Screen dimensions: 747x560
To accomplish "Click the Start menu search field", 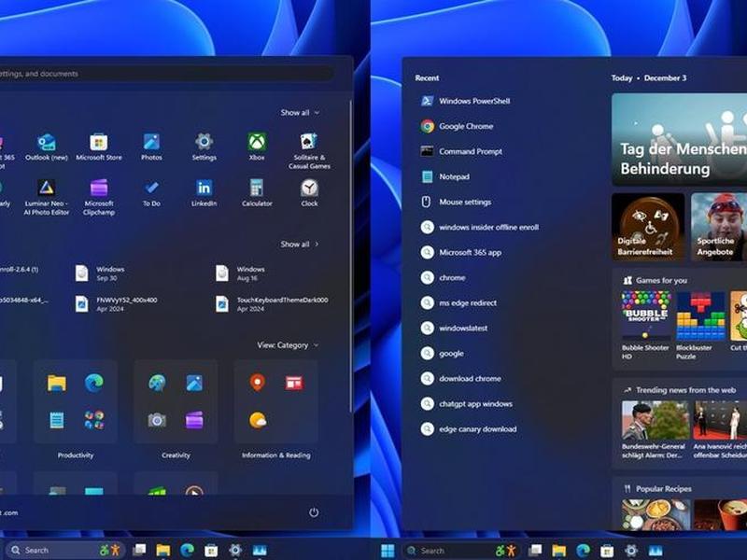I will click(x=166, y=74).
